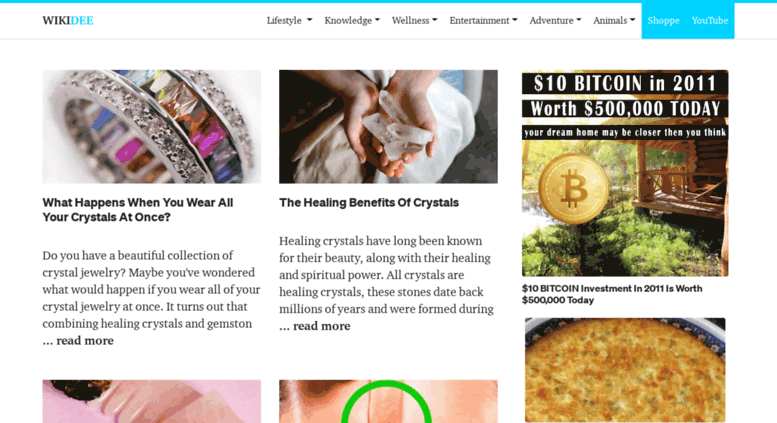
Task: Click 'read more' under the crystal jewelry excerpt
Action: [85, 341]
